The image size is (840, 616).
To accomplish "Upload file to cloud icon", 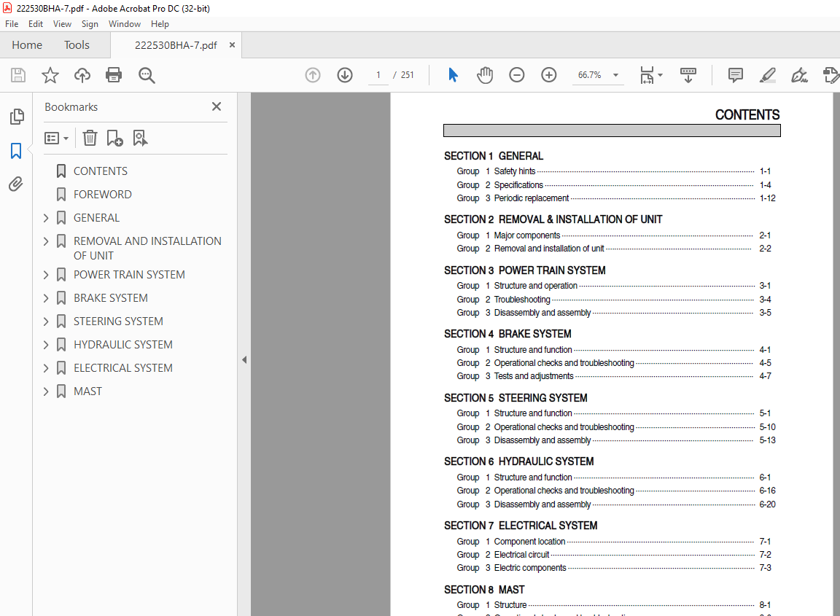I will [x=82, y=75].
